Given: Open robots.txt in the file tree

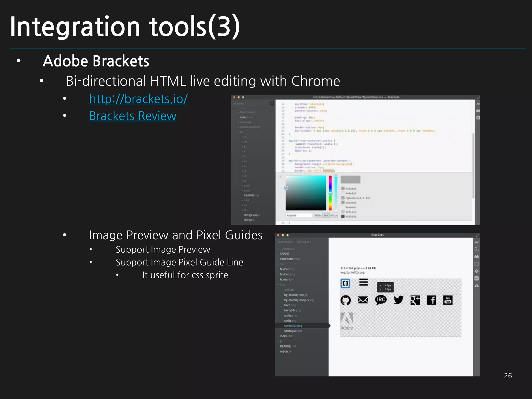Looking at the screenshot, I should 286,351.
